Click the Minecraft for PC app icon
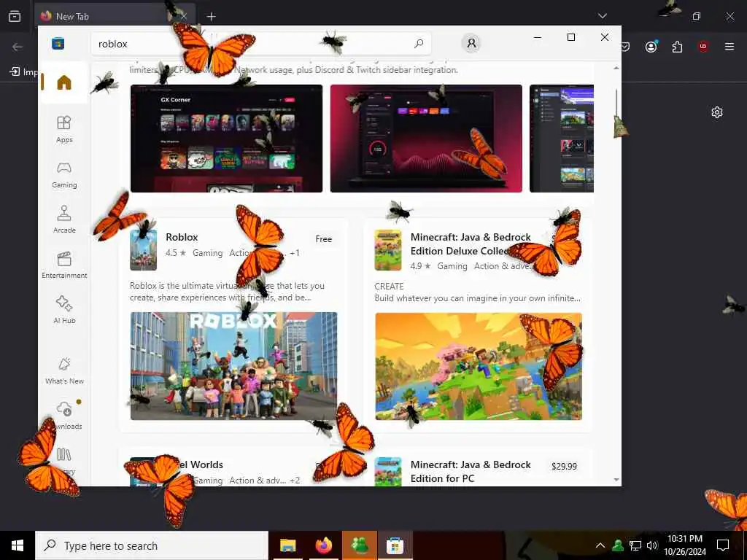The width and height of the screenshot is (747, 560). click(388, 472)
